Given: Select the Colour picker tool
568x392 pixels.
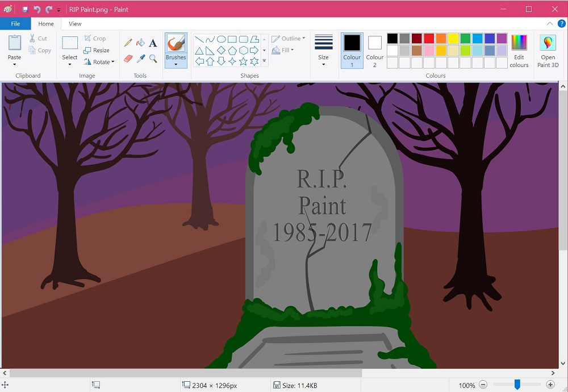Looking at the screenshot, I should (x=140, y=59).
